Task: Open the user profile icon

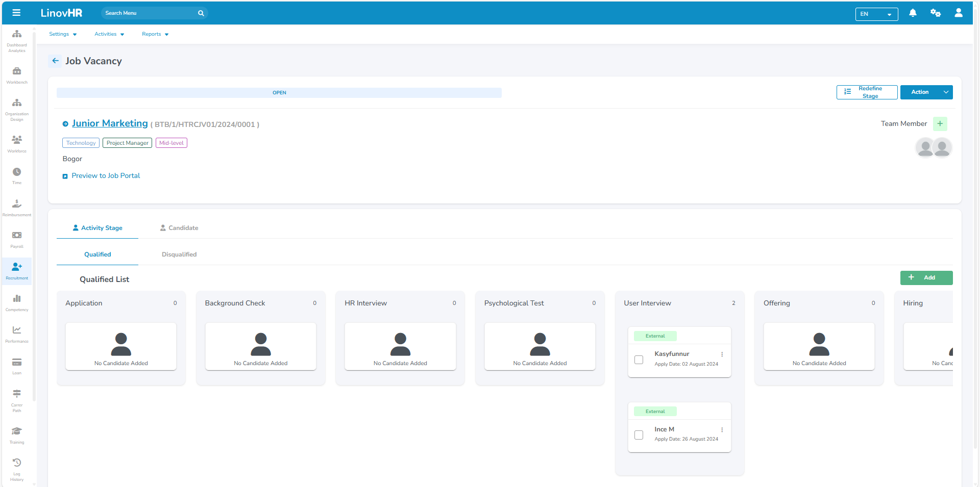Action: (x=958, y=13)
